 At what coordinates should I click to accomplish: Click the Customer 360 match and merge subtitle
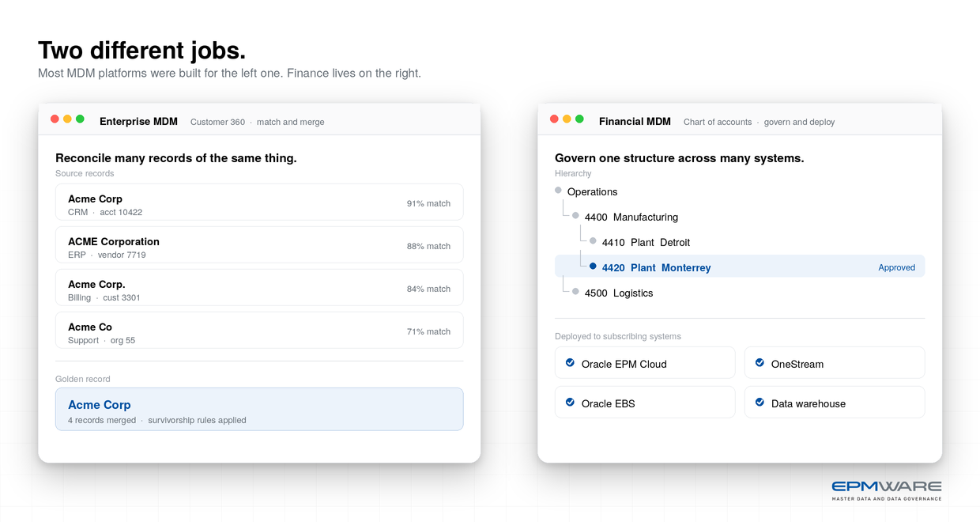click(258, 123)
